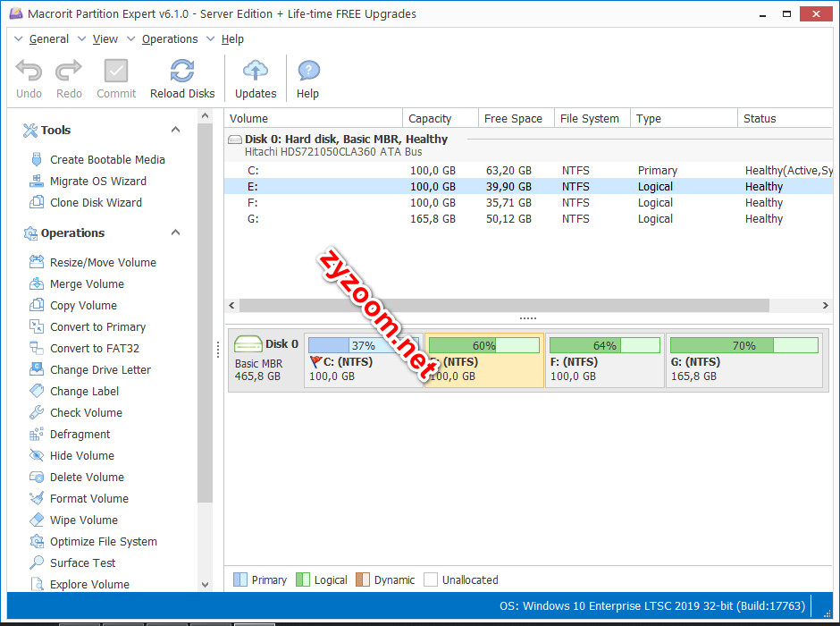Screen dimensions: 840x626
Task: Select the E: volume row
Action: pyautogui.click(x=529, y=187)
